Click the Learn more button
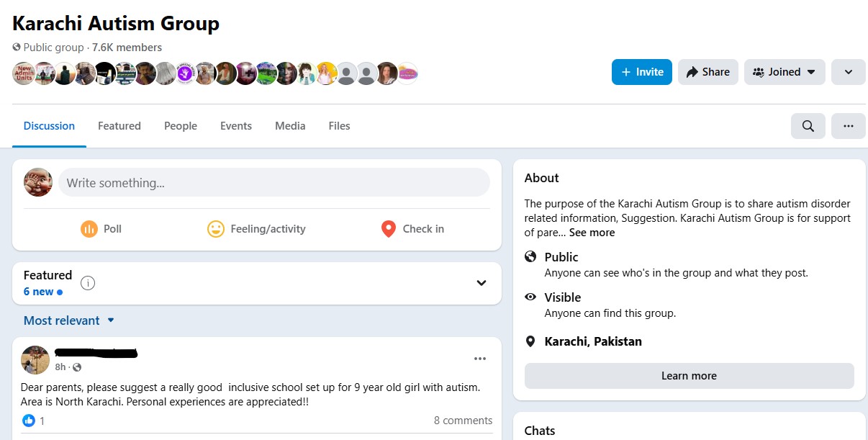Viewport: 868px width, 440px height. pyautogui.click(x=689, y=376)
